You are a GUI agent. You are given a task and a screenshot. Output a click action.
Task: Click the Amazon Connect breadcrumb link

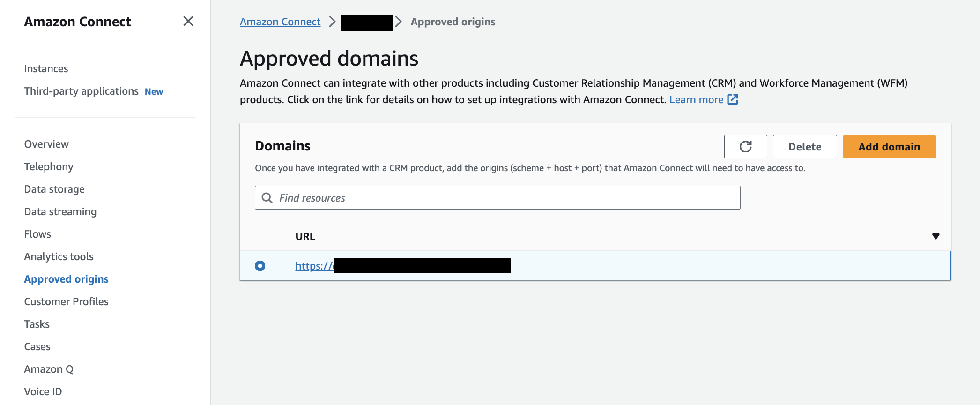point(280,22)
